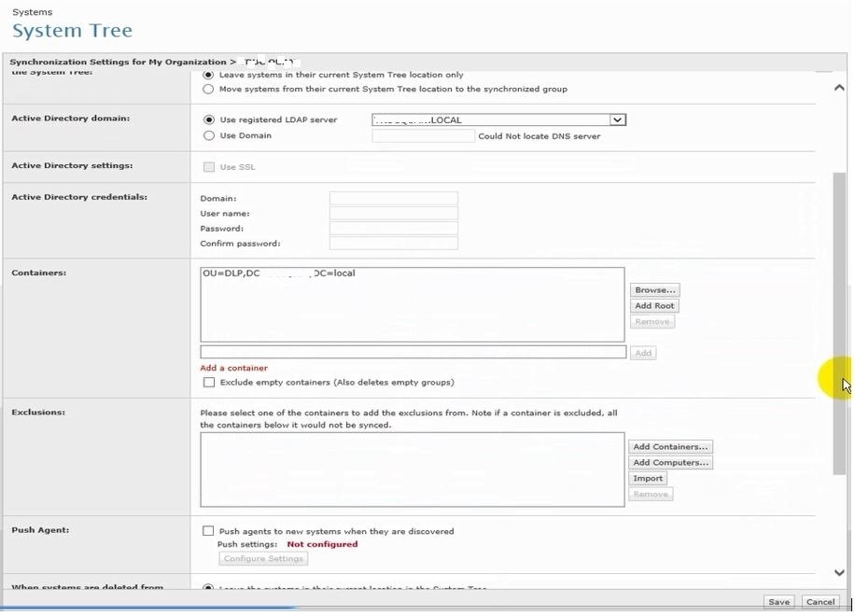
Task: Enable 'Exclude empty containers' checkbox
Action: point(209,383)
